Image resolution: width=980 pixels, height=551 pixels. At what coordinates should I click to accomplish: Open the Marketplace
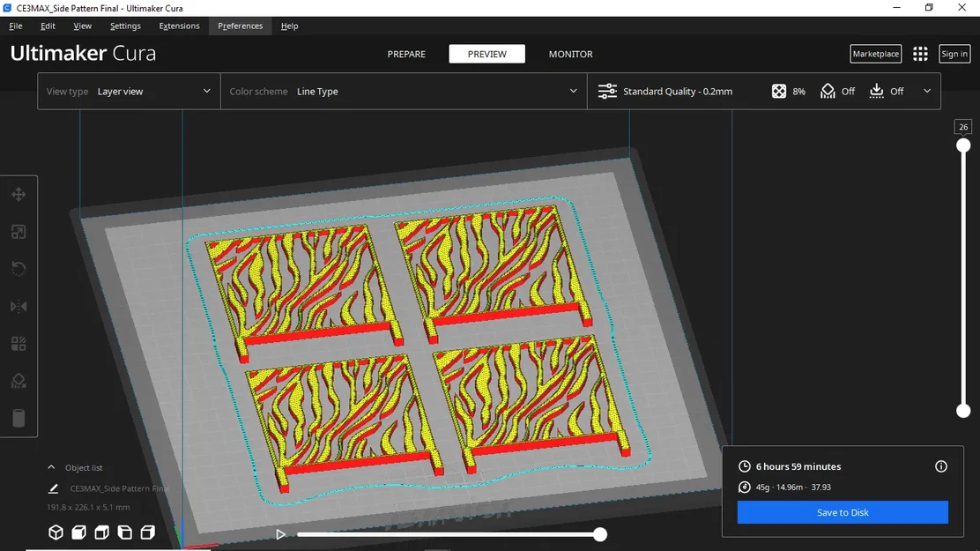click(876, 54)
